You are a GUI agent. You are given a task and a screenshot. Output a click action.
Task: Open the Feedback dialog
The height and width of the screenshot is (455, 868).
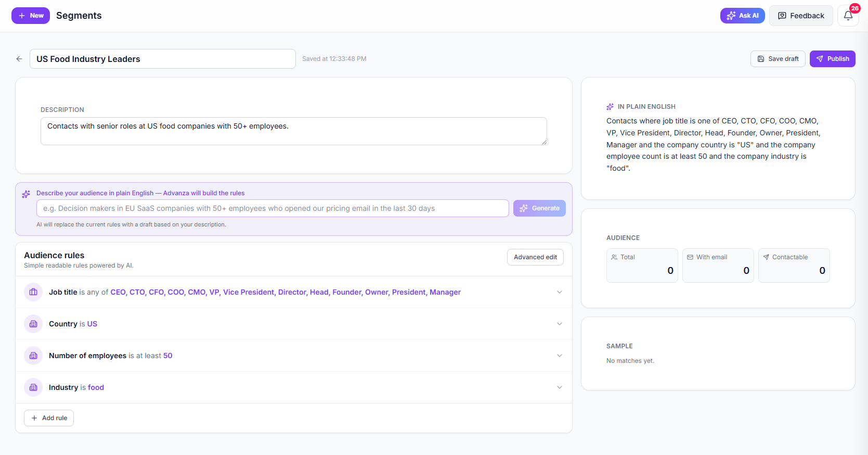[x=801, y=16]
